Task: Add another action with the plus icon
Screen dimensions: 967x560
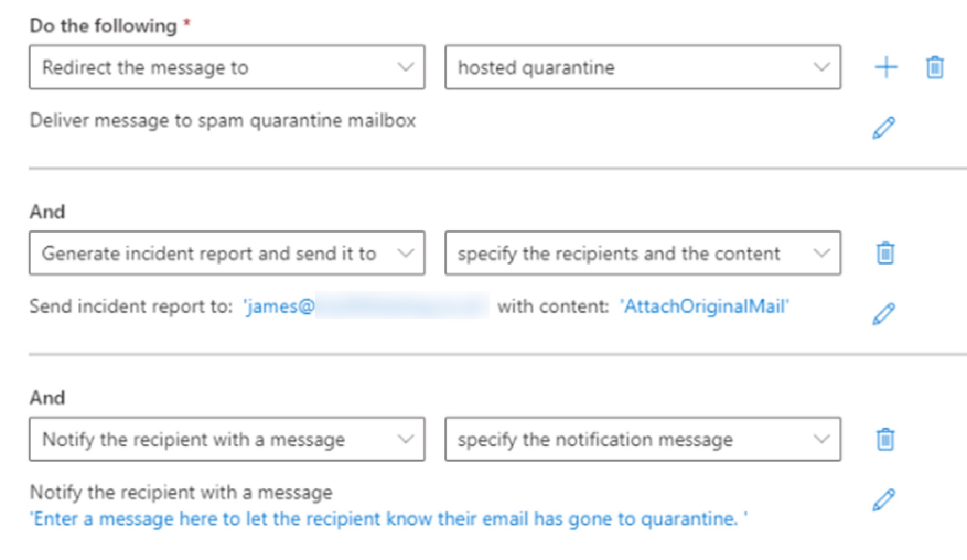Action: [886, 67]
